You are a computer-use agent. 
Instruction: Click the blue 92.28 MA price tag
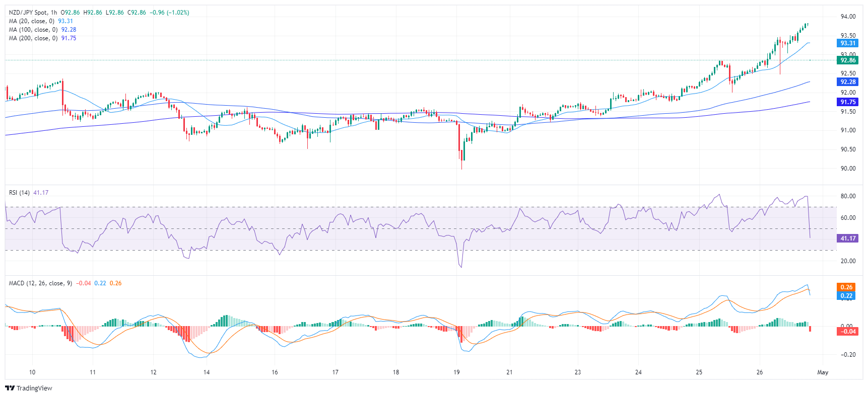[x=848, y=82]
